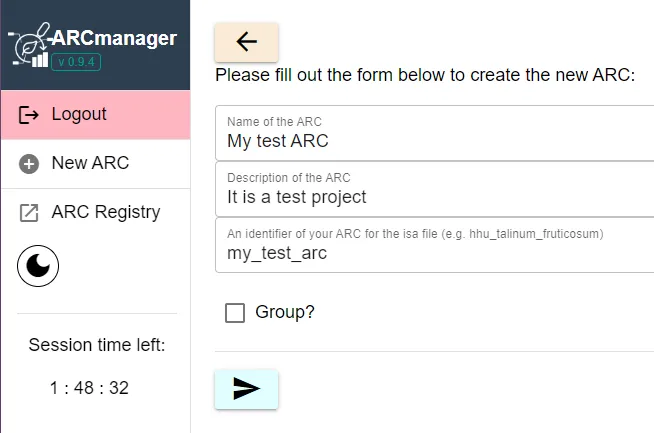
Task: Click the Group? checkbox label text
Action: 285,312
